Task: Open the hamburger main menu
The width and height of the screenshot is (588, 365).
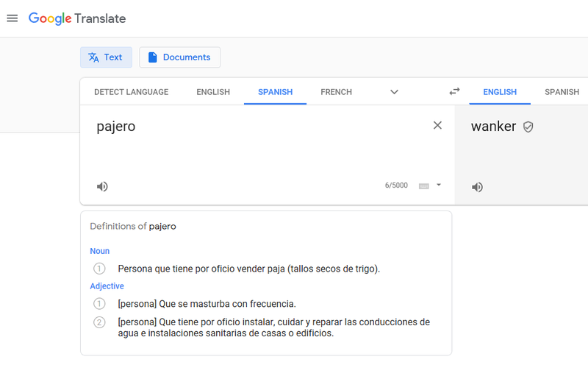Action: point(12,18)
